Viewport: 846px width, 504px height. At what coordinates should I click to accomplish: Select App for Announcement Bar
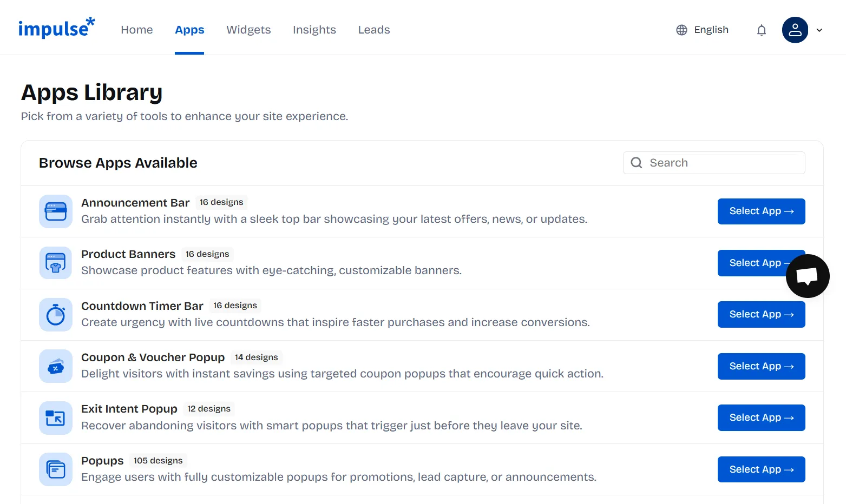pos(762,211)
